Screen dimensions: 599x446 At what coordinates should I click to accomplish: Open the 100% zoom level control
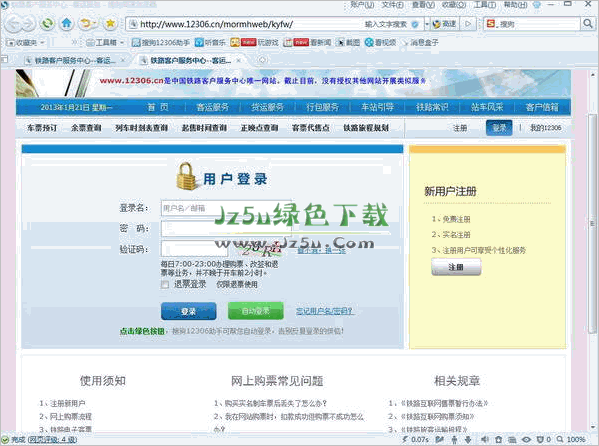tap(571, 440)
